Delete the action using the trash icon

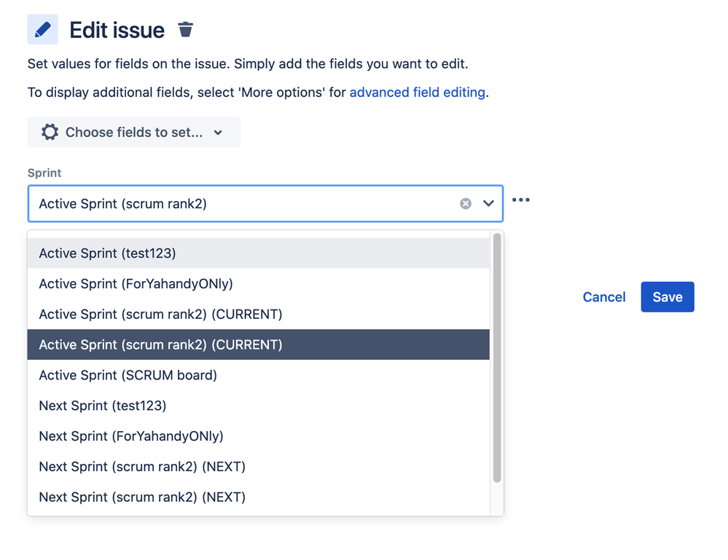tap(186, 30)
